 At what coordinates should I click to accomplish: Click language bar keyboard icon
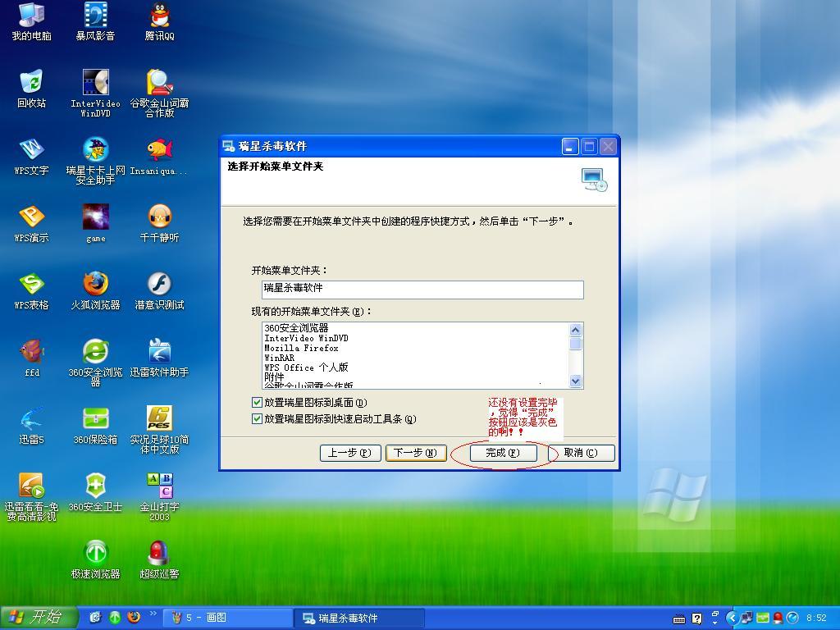click(678, 619)
